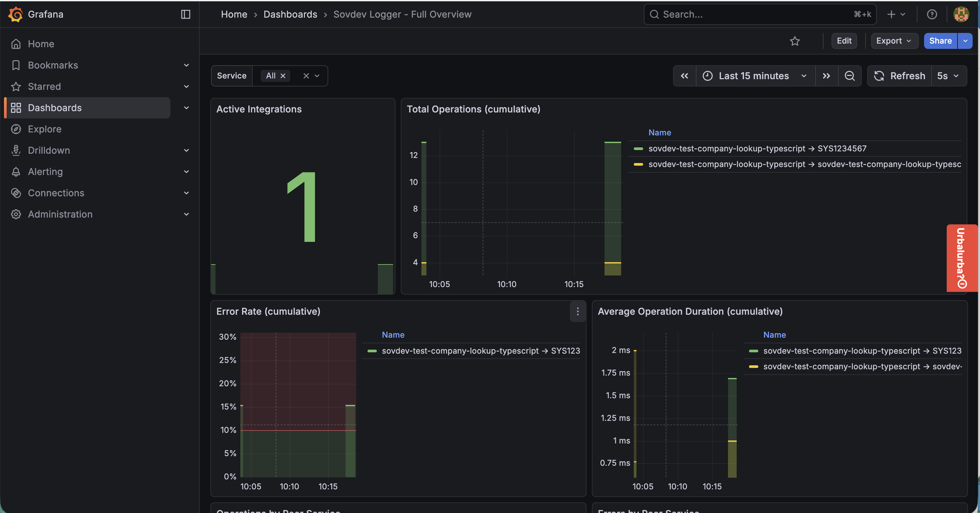Open Connections in the sidebar
Viewport: 980px width, 513px height.
(56, 193)
